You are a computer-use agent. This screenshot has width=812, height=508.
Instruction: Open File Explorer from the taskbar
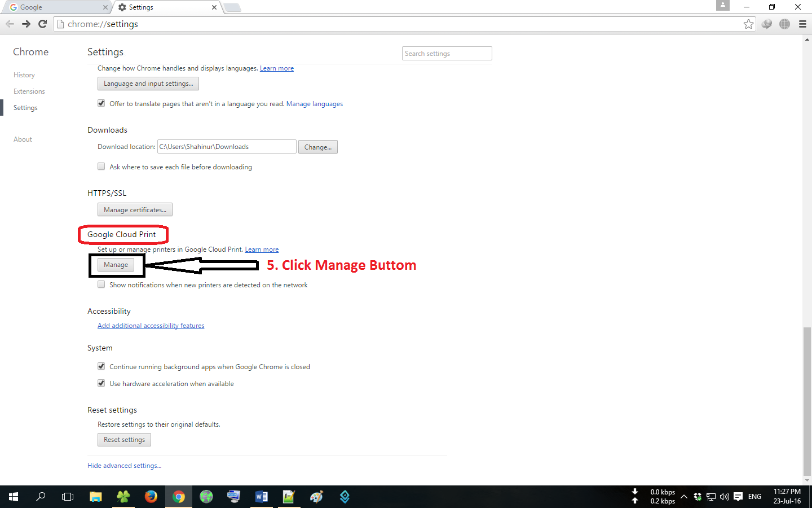[95, 497]
